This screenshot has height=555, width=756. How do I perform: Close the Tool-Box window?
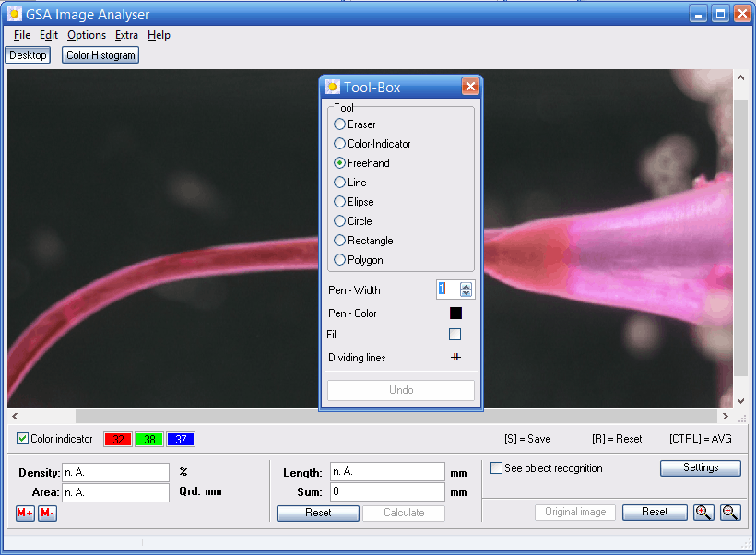tap(470, 87)
